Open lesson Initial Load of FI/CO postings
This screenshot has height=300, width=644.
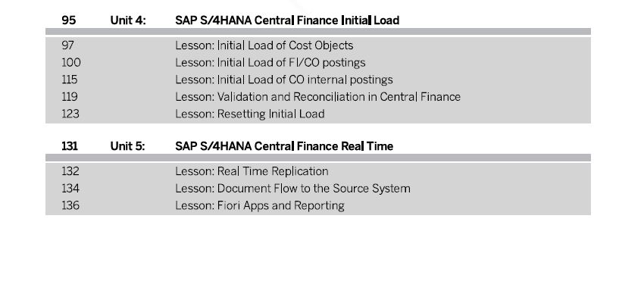click(270, 63)
